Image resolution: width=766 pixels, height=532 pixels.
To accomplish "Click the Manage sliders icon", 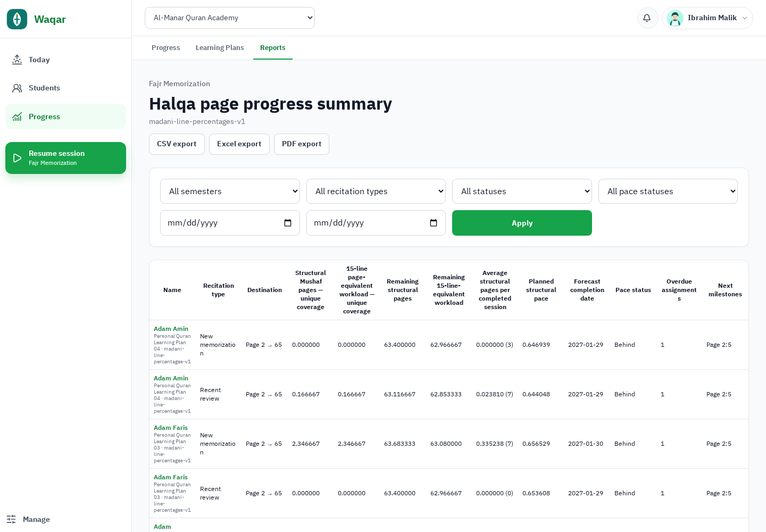I will 11,519.
